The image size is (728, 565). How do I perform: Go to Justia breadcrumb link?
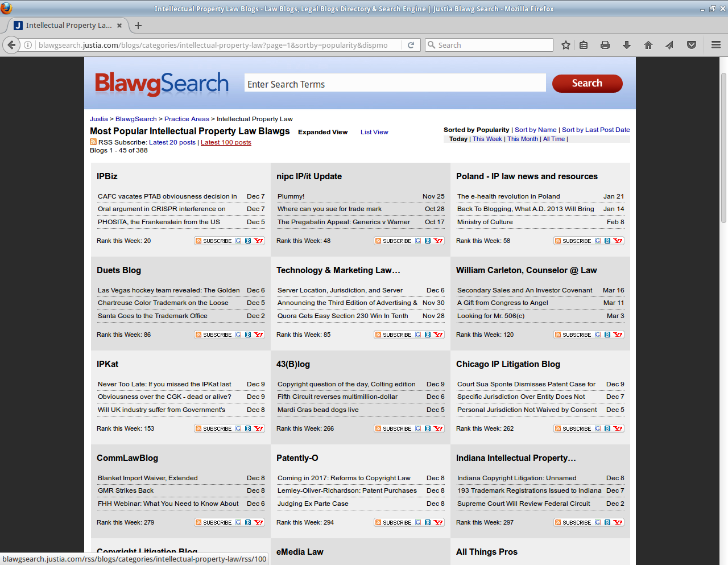[x=99, y=119]
